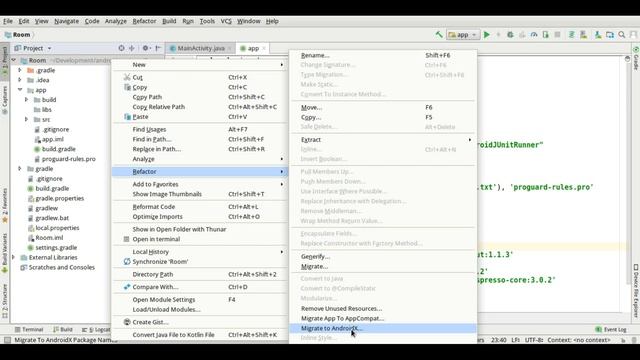Open the Captures side tab
640x360 pixels.
(5, 100)
